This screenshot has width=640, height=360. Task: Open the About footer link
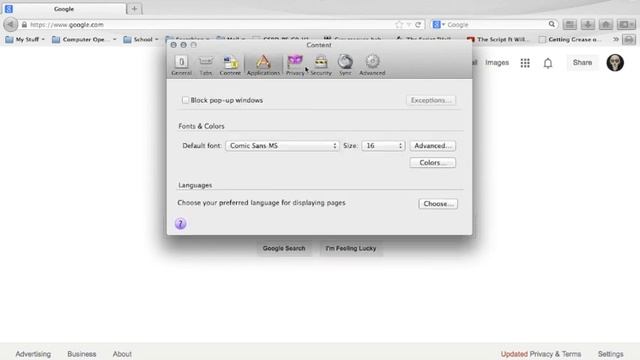[x=122, y=354]
